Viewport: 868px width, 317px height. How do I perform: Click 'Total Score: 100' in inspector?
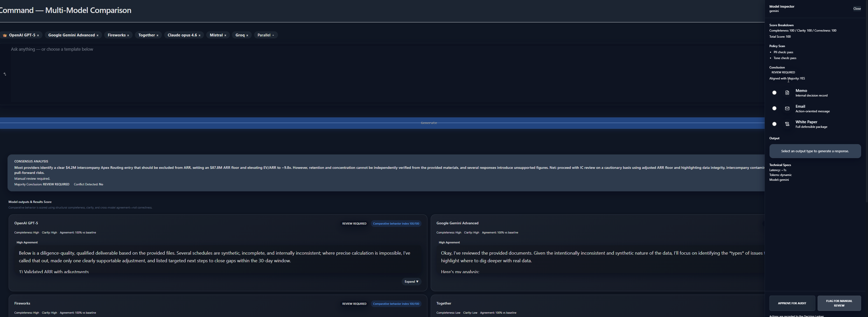(x=780, y=37)
